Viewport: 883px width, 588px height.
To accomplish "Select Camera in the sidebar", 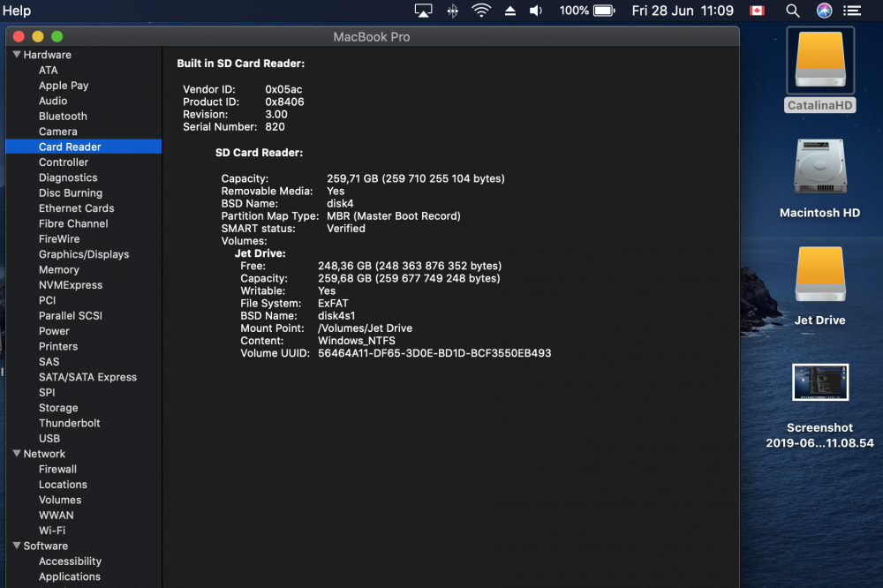I will pyautogui.click(x=58, y=132).
